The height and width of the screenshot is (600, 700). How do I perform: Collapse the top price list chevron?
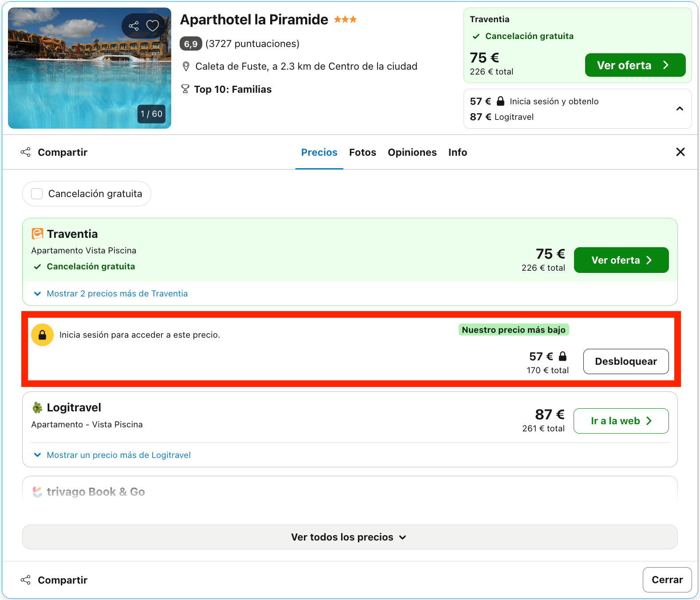pyautogui.click(x=680, y=109)
